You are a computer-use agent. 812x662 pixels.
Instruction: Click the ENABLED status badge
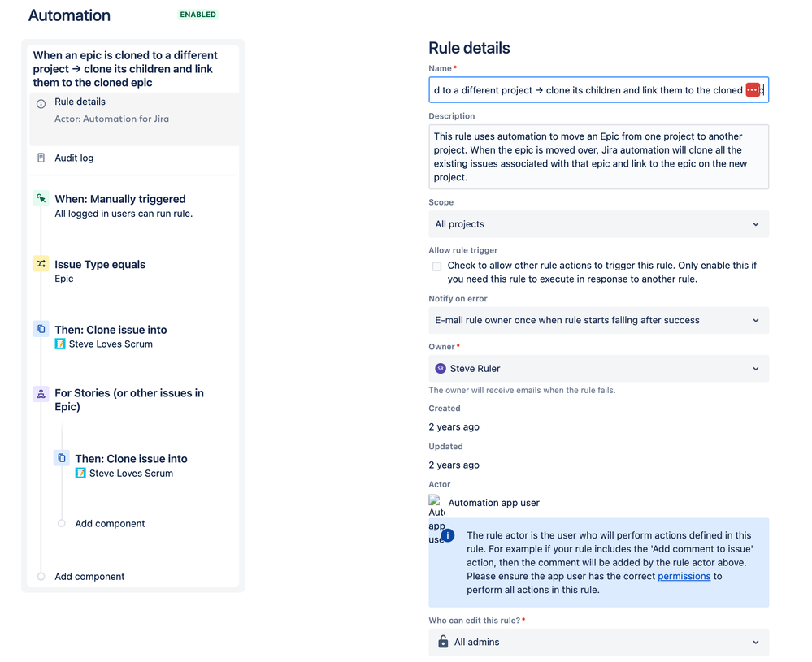pos(198,15)
